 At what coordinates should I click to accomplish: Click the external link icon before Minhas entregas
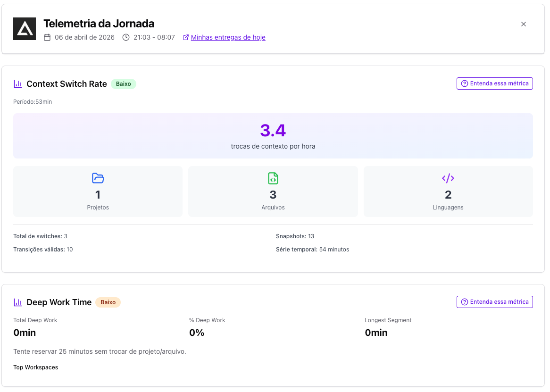[186, 37]
